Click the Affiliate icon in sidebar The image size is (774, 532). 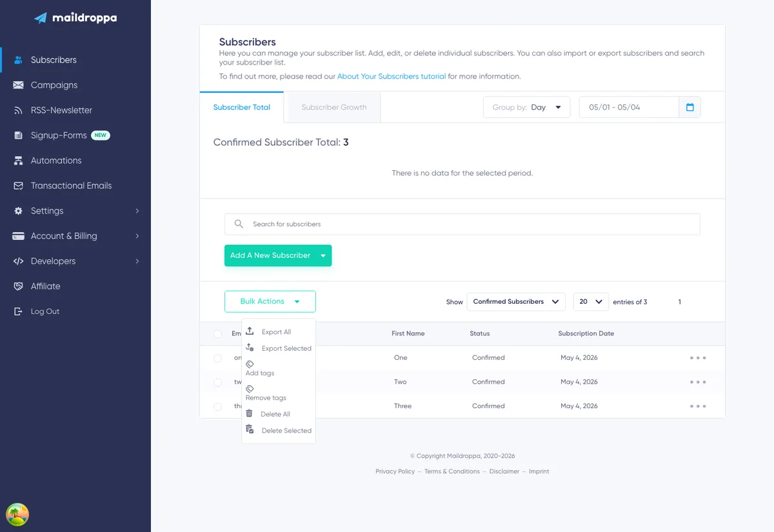[18, 286]
